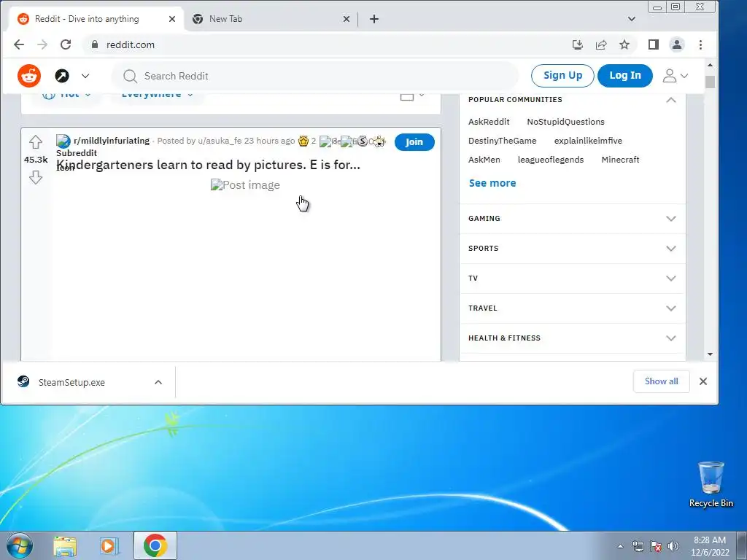Open a new browser tab with plus
Screen dimensions: 747x560
[374, 19]
